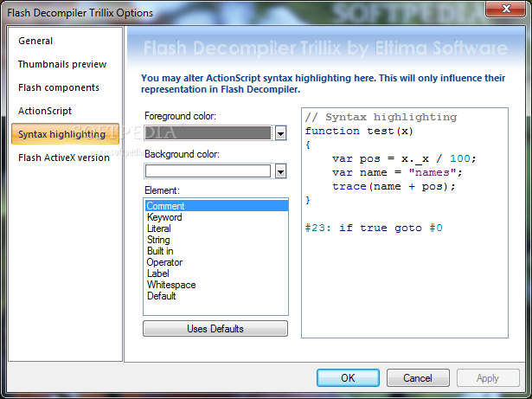Image resolution: width=532 pixels, height=399 pixels.
Task: Expand the Foreground color dropdown arrow
Action: point(280,133)
